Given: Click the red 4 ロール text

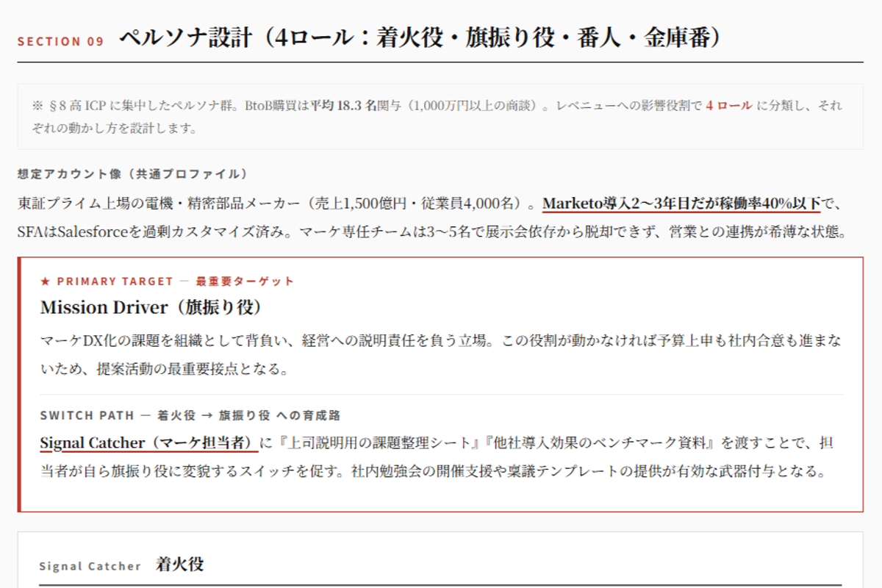Looking at the screenshot, I should [729, 106].
